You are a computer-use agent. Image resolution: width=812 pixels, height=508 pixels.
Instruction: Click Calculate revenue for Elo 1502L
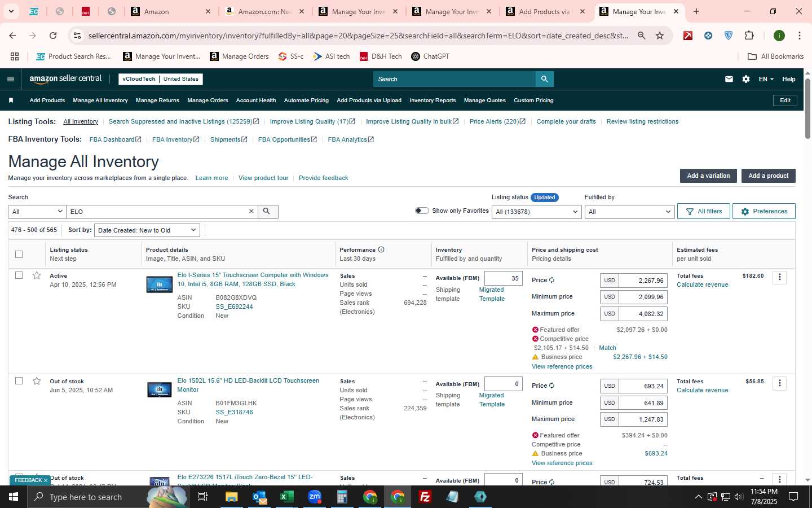(x=702, y=390)
